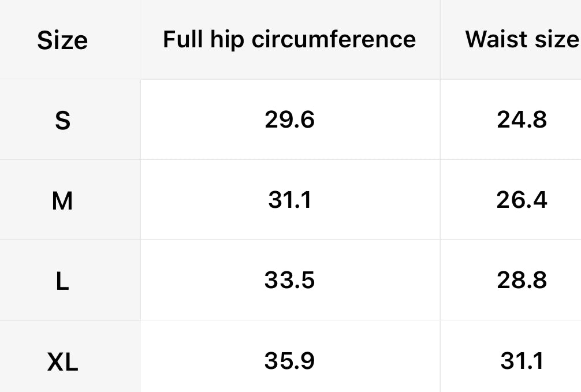
Task: Click the Waist size column header
Action: coord(522,39)
